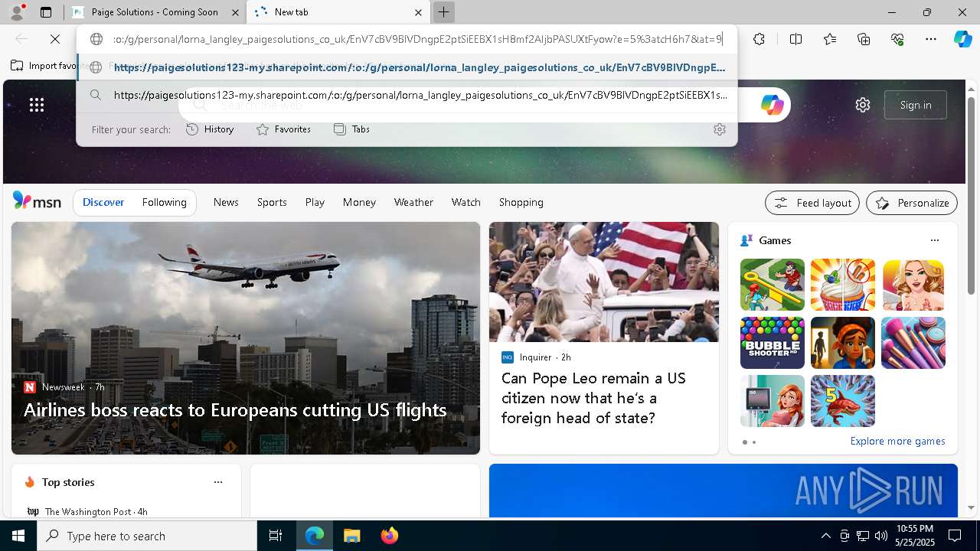Open the Bubble Shooter game thumbnail

pos(773,343)
